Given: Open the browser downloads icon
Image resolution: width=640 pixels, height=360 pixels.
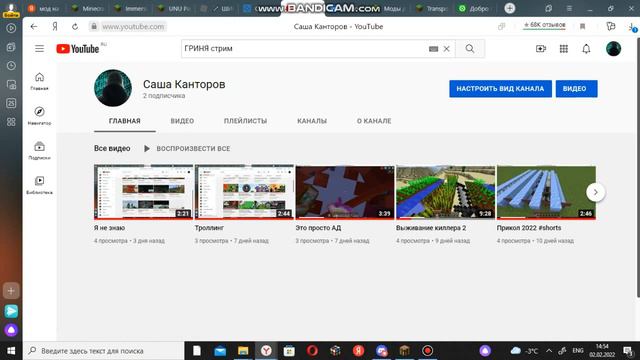Looking at the screenshot, I should pos(632,27).
